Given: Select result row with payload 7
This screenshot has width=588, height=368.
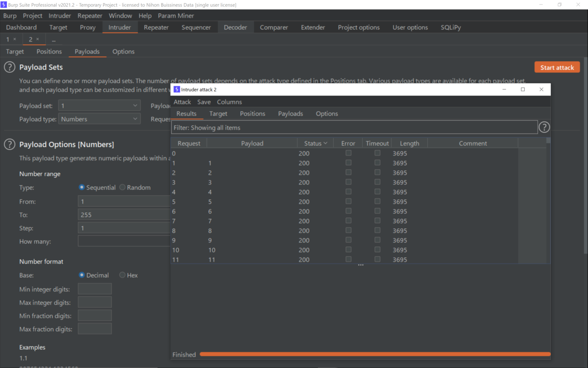Looking at the screenshot, I should (344, 221).
